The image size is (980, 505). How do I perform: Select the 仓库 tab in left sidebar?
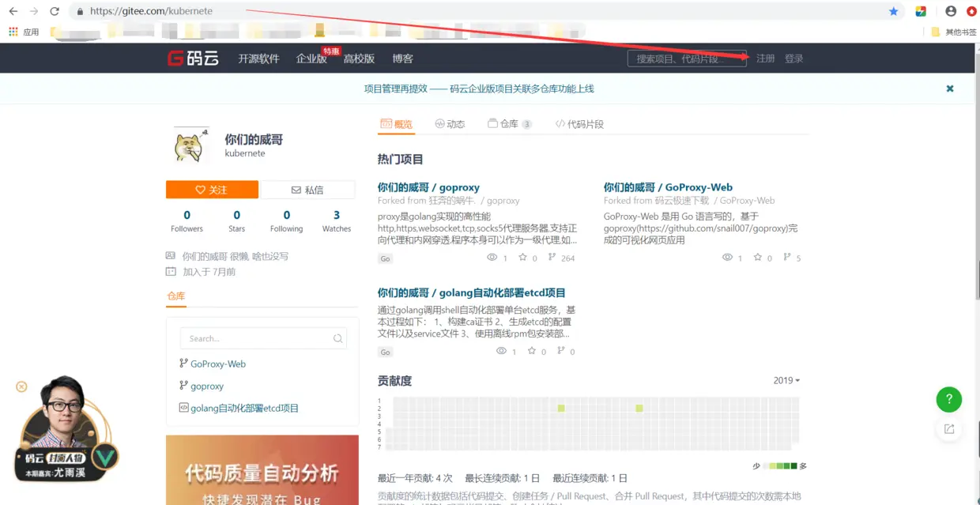176,296
